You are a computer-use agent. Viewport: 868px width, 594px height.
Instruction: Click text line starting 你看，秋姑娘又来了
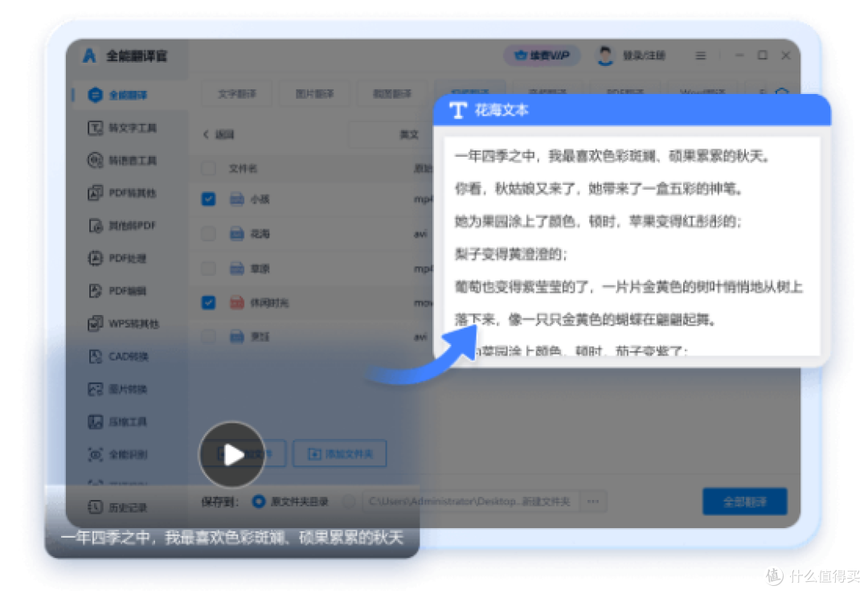(x=599, y=189)
